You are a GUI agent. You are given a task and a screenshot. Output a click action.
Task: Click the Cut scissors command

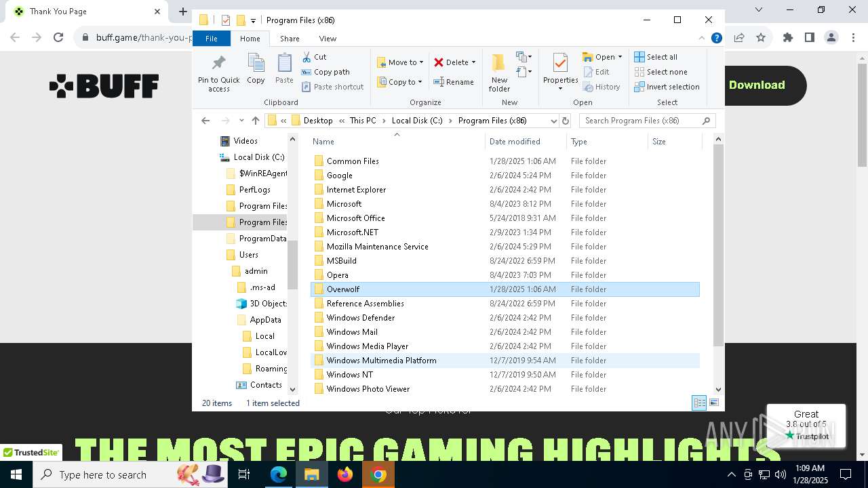pyautogui.click(x=315, y=57)
